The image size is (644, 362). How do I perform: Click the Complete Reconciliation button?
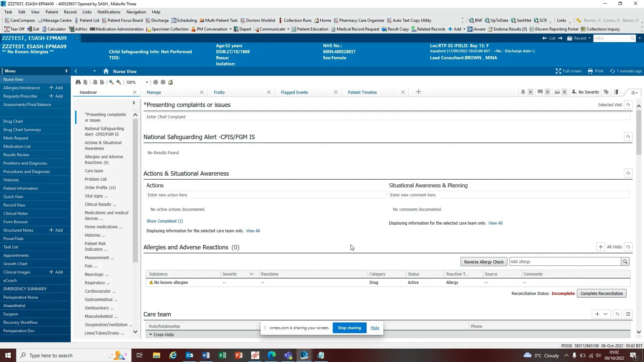(601, 293)
